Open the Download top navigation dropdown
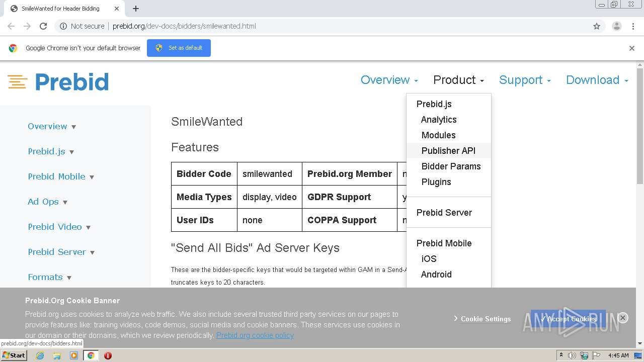Viewport: 644px width, 362px height. point(597,80)
